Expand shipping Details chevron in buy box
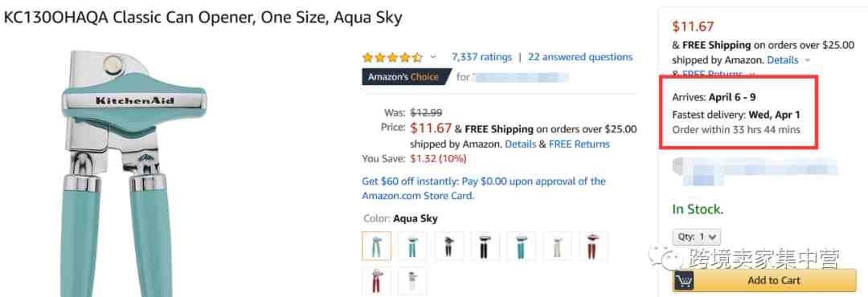This screenshot has width=868, height=297. [x=807, y=59]
